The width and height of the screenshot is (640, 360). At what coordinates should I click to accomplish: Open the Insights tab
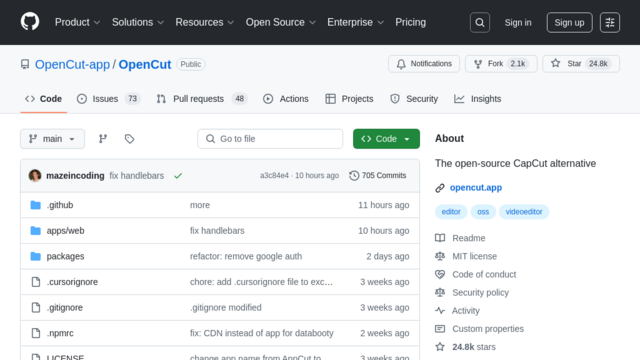tap(478, 99)
